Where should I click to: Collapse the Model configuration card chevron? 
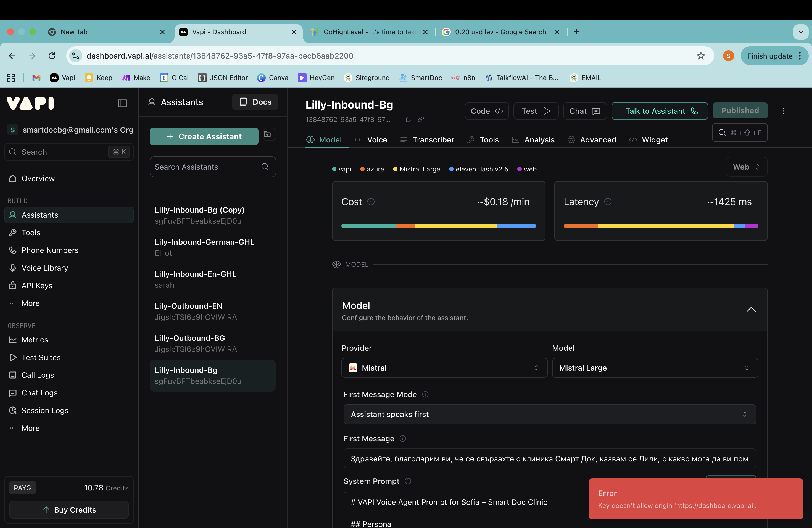[751, 310]
